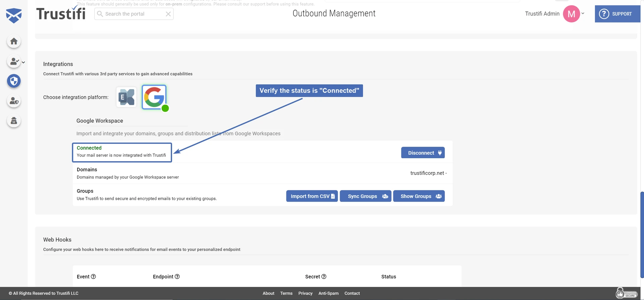The width and height of the screenshot is (644, 300).
Task: Select the Exchange integration platform icon
Action: [126, 97]
